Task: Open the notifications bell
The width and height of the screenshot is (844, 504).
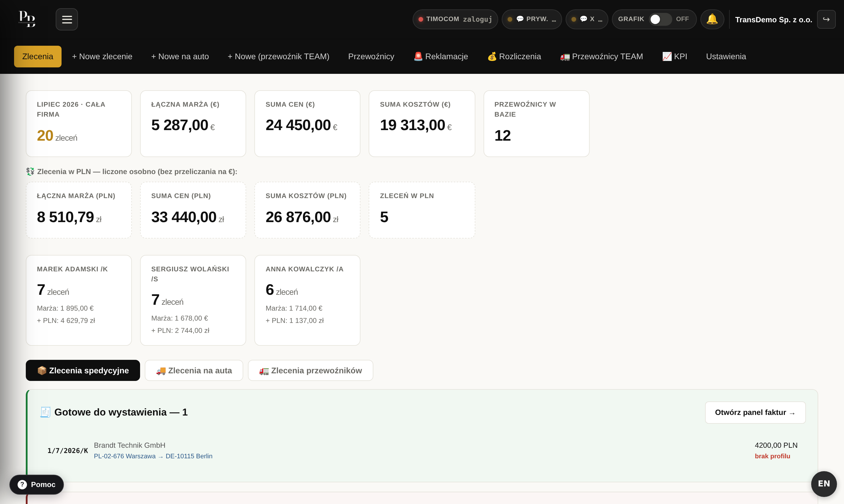Action: pos(712,19)
